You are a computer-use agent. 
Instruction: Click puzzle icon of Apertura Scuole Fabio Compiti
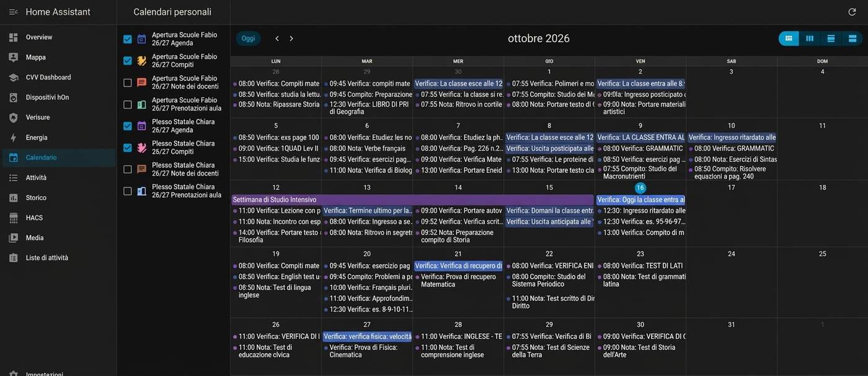click(141, 61)
